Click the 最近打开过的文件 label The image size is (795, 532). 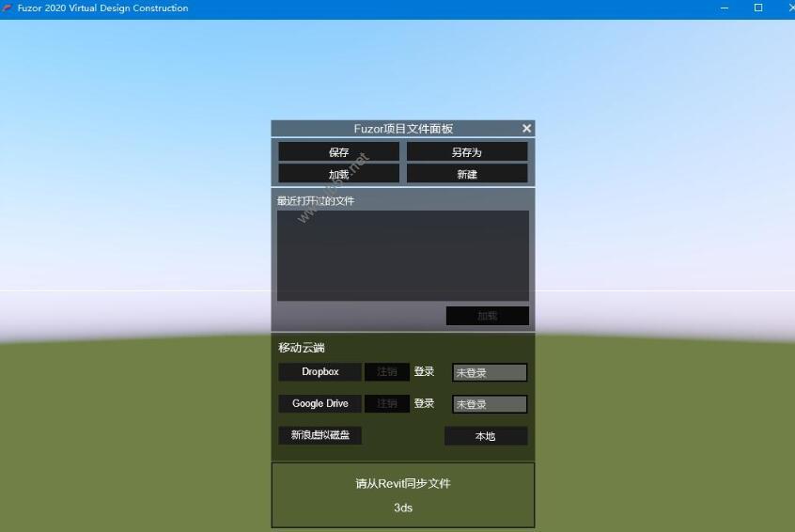tap(316, 201)
